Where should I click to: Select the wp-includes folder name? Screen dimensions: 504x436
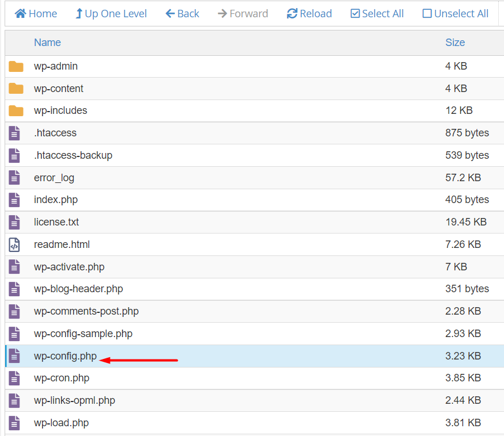60,110
